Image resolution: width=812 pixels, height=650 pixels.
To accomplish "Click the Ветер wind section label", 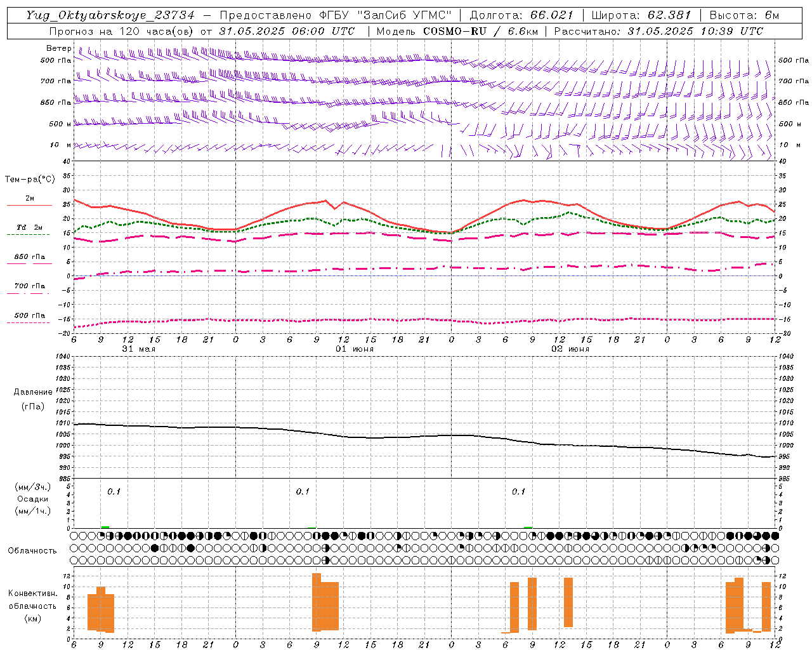I will [58, 48].
